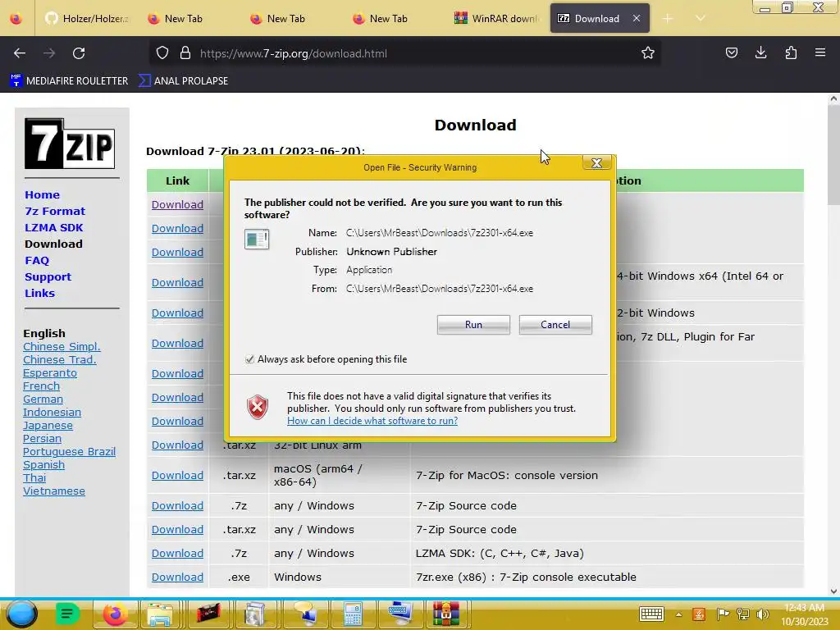Switch language to French
Image resolution: width=840 pixels, height=630 pixels.
click(x=41, y=386)
